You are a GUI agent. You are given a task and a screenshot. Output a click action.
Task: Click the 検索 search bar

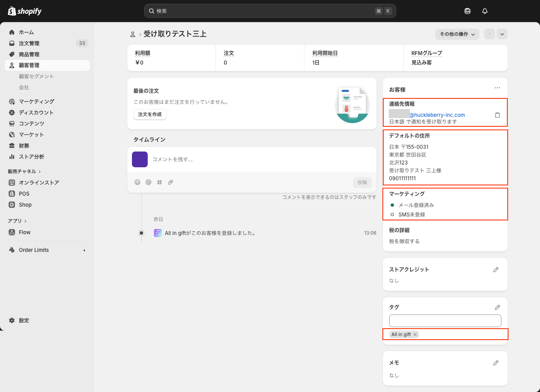[270, 11]
